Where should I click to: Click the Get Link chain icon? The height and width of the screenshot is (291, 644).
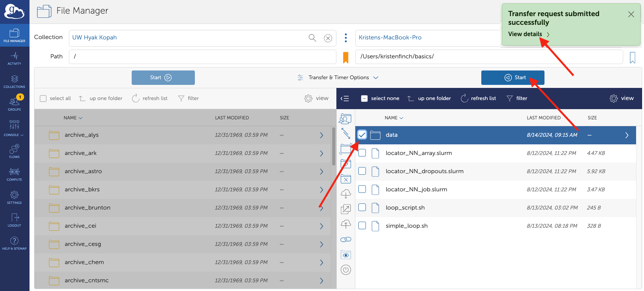[x=346, y=239]
